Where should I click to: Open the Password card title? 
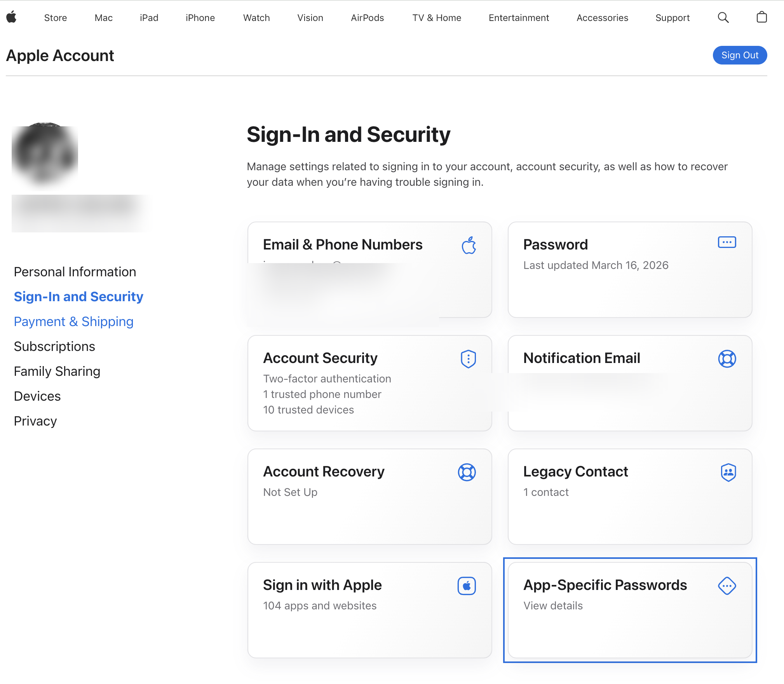[x=556, y=244]
